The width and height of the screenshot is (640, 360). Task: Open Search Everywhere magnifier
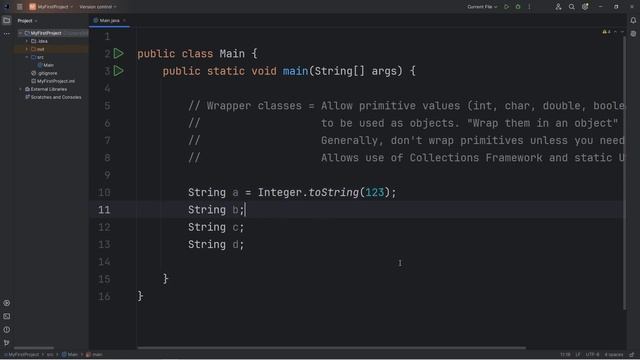click(571, 7)
